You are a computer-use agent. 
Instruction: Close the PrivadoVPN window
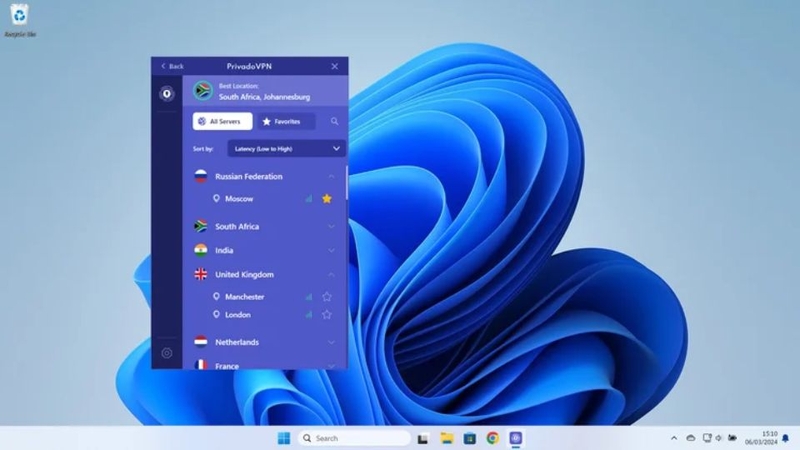click(x=335, y=66)
